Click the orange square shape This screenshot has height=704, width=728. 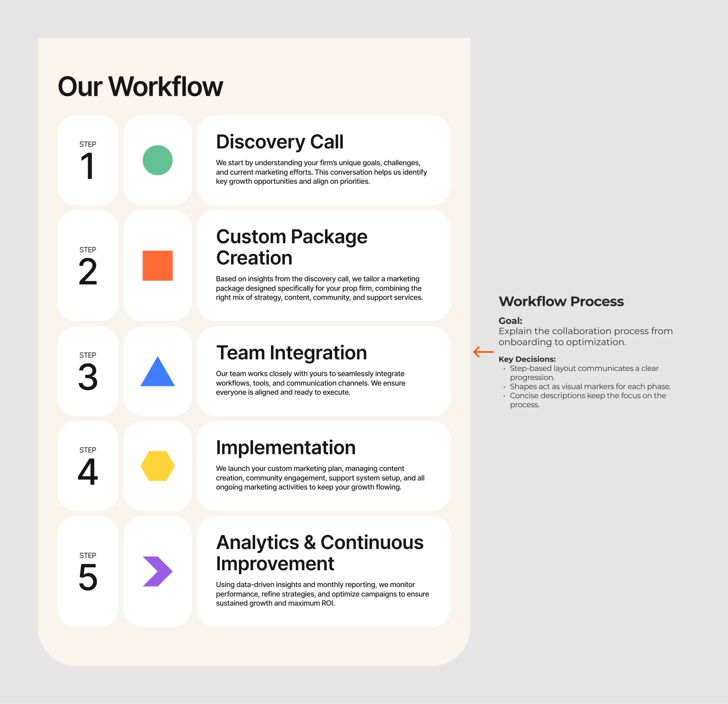point(157,266)
